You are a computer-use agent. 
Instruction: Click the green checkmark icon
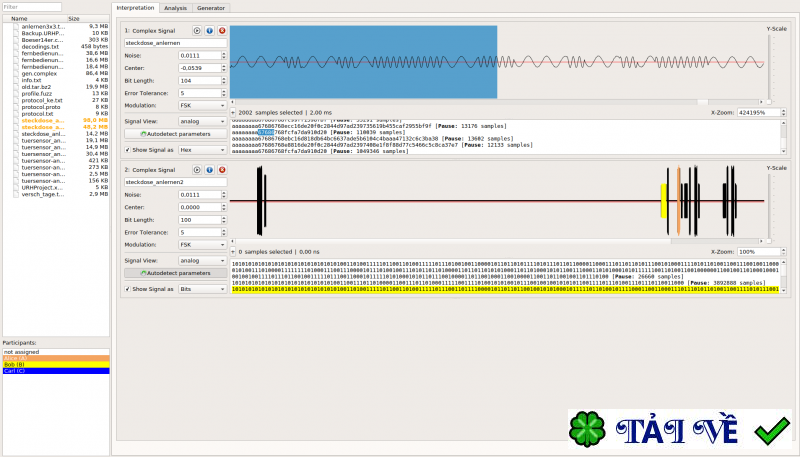771,432
